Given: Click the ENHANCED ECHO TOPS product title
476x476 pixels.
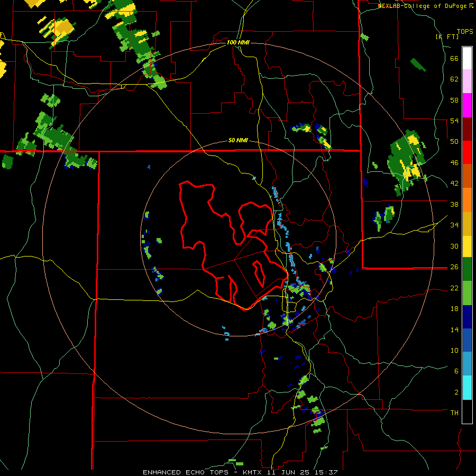Looking at the screenshot, I should 186,472.
